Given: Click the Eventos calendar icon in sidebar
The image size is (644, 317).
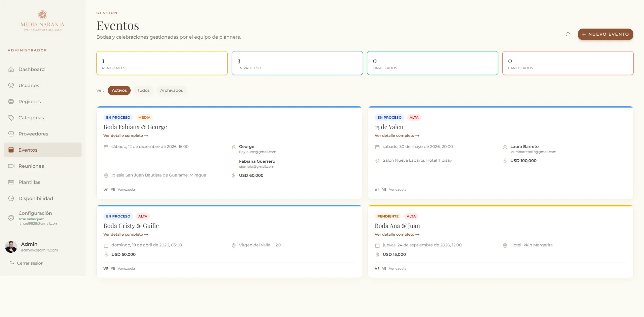Looking at the screenshot, I should pos(11,150).
